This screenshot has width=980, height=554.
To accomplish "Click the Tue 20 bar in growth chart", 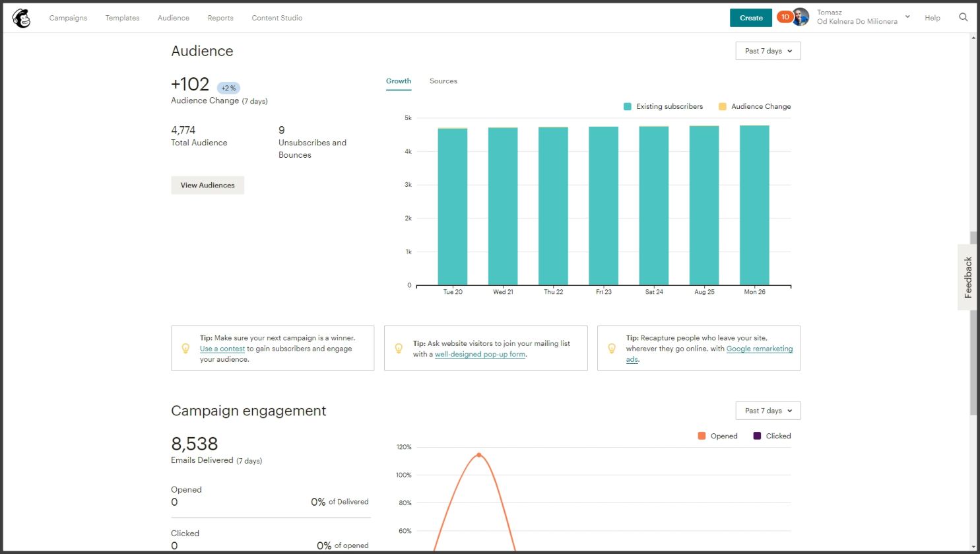I will click(x=453, y=207).
